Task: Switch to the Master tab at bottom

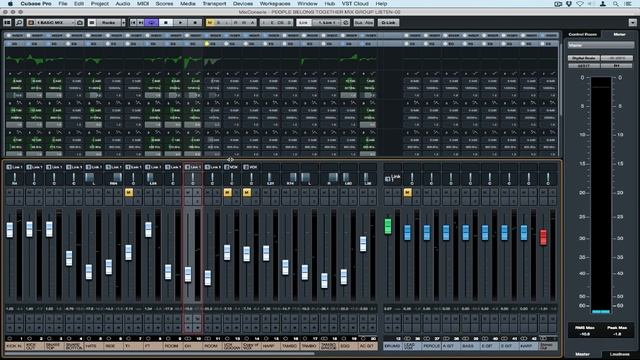Action: [x=582, y=354]
